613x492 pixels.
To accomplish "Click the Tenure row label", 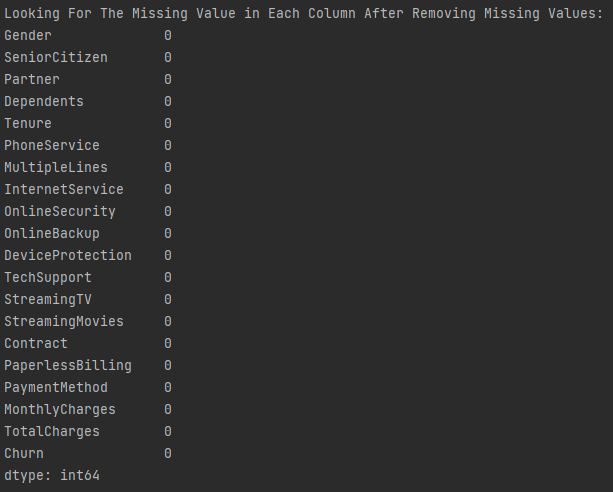I will coord(28,124).
